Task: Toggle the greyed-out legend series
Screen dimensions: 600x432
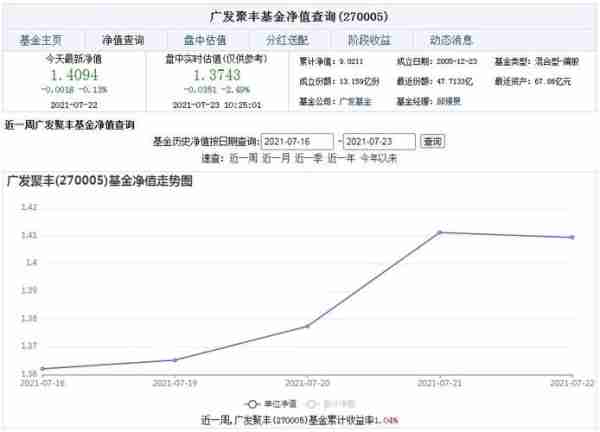Action: [329, 404]
